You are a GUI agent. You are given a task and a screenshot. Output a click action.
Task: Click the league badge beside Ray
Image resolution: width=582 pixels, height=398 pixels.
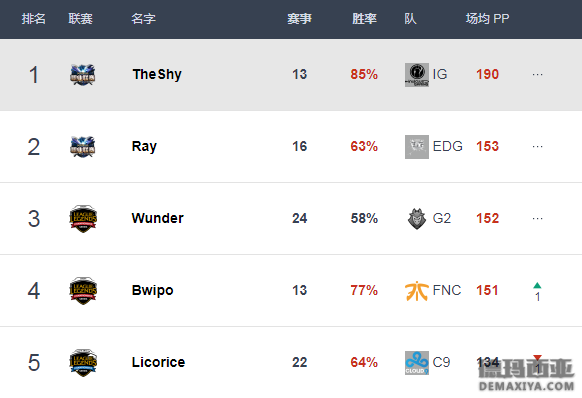point(83,147)
